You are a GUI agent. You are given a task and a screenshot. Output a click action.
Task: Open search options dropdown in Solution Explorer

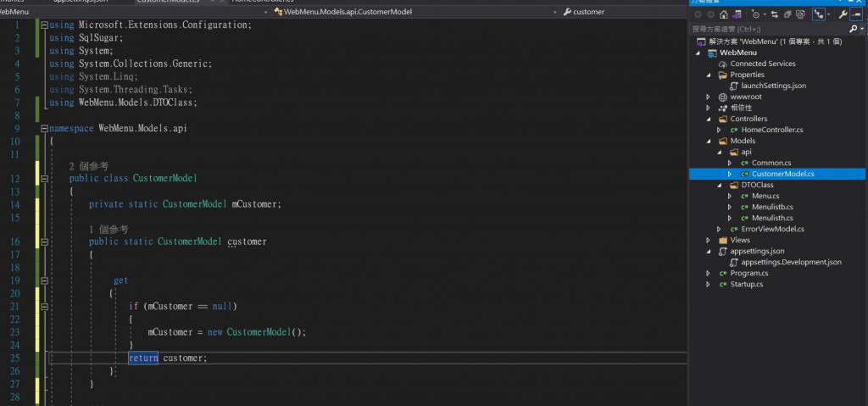[x=861, y=28]
